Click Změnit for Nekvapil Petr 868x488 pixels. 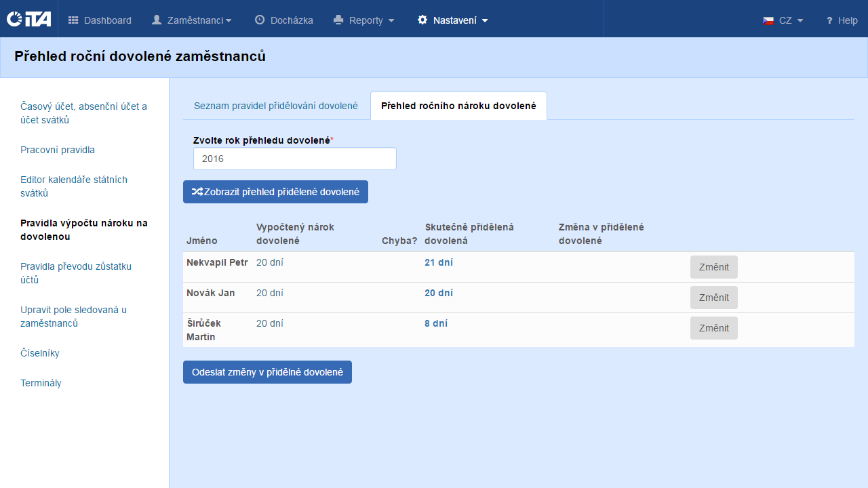pos(713,267)
